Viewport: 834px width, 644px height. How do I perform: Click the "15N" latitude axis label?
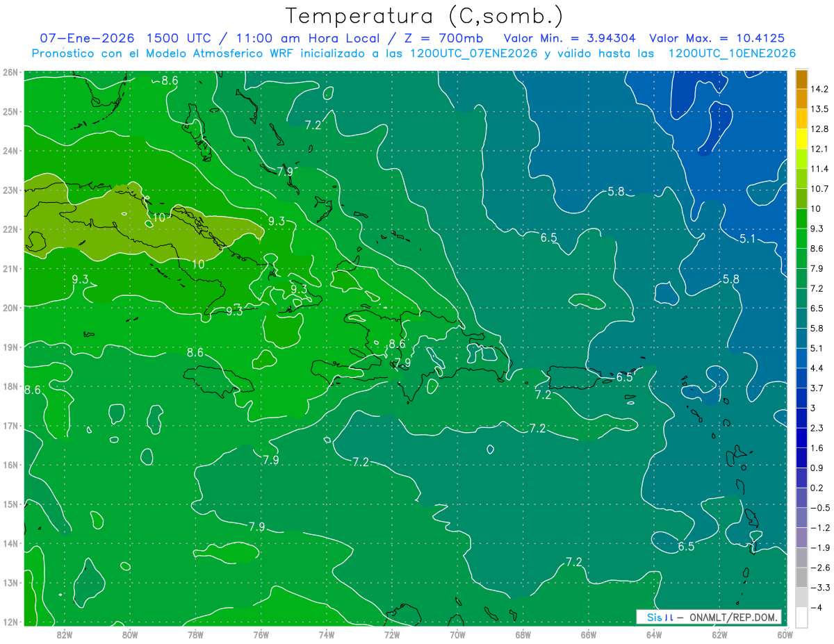[x=10, y=504]
